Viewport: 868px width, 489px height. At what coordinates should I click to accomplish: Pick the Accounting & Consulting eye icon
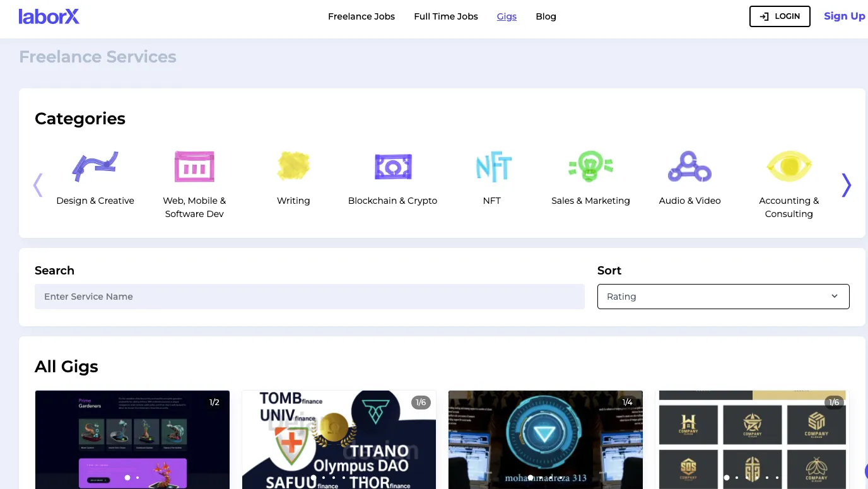(789, 167)
